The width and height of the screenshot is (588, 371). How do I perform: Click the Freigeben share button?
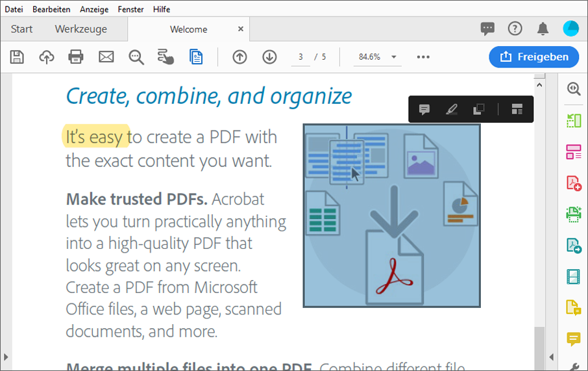click(534, 57)
